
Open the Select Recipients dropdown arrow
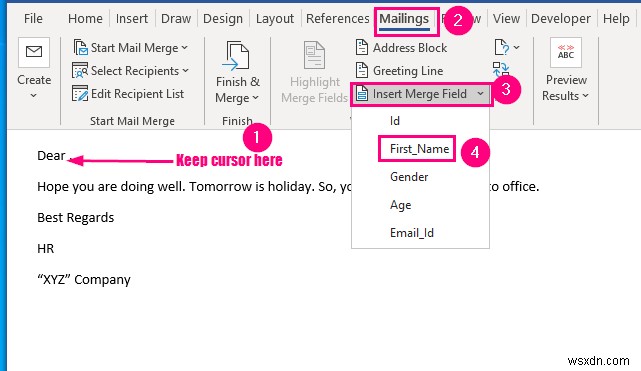pyautogui.click(x=186, y=71)
